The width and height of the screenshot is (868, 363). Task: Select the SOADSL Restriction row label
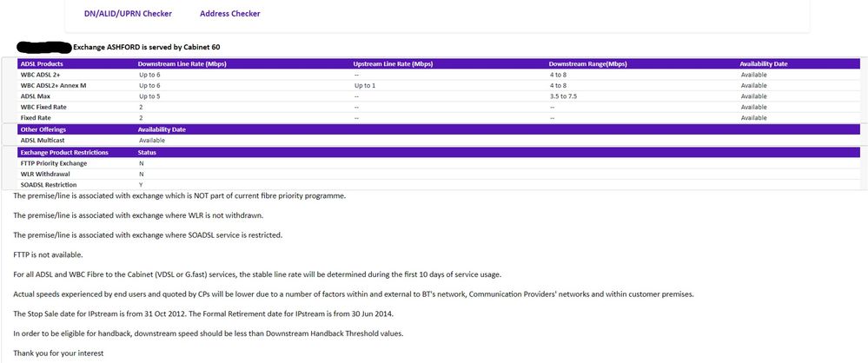(49, 185)
